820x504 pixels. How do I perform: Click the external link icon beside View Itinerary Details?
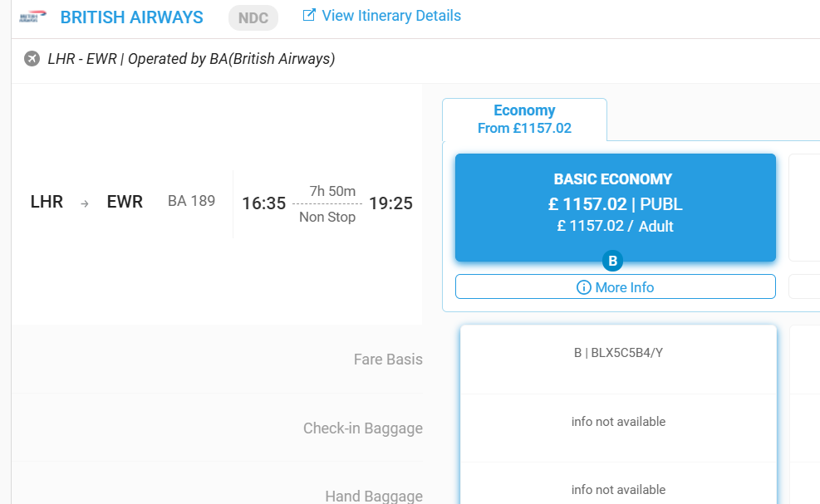click(309, 16)
